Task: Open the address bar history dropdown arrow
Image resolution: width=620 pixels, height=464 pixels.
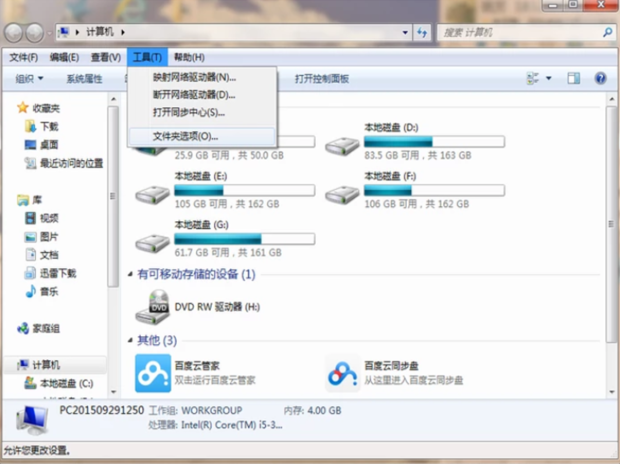Action: [405, 32]
